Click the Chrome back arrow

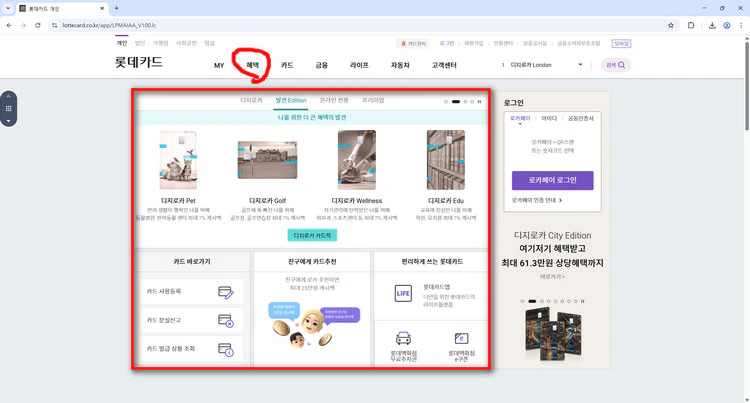coord(9,25)
